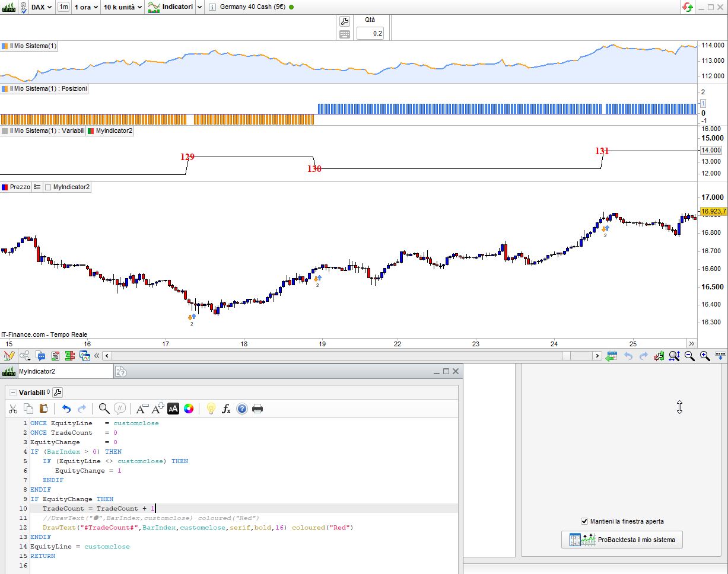Toggle the 1m timeframe button
Screen dimensions: 728x574
[x=63, y=7]
